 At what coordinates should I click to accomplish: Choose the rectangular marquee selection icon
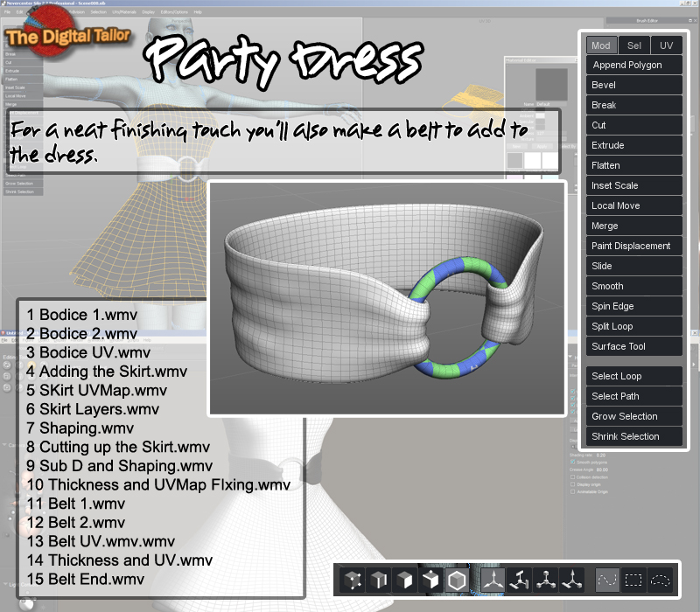coord(633,580)
